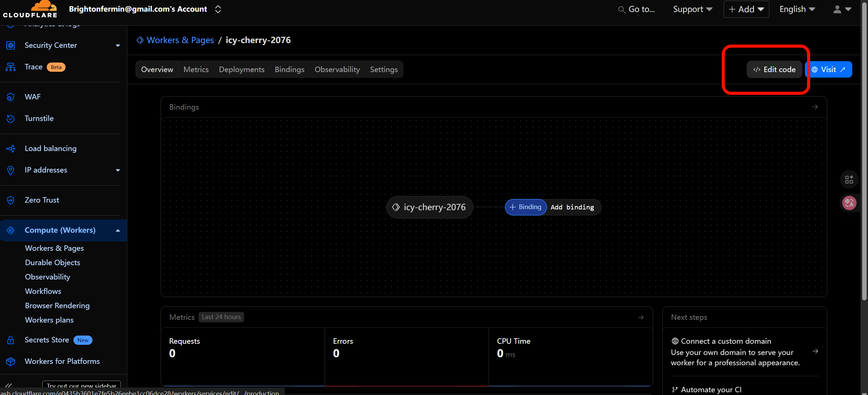This screenshot has height=395, width=868.
Task: Click the Secrets Store lock icon
Action: click(x=11, y=340)
